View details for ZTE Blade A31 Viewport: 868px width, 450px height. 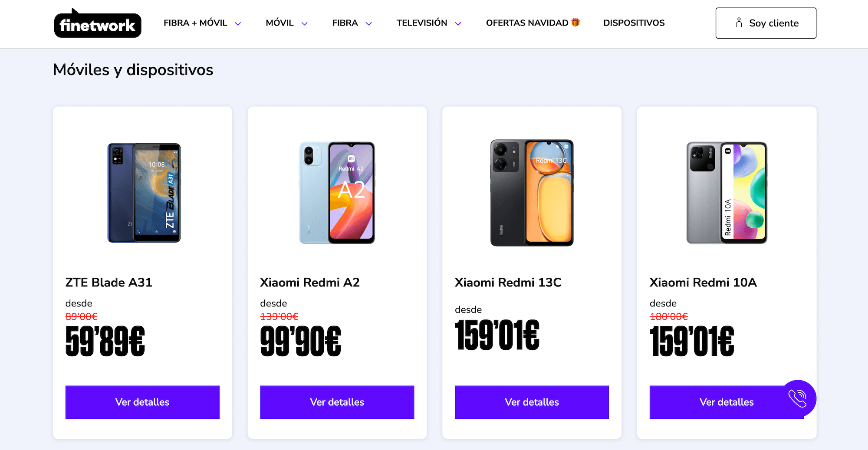click(x=142, y=402)
